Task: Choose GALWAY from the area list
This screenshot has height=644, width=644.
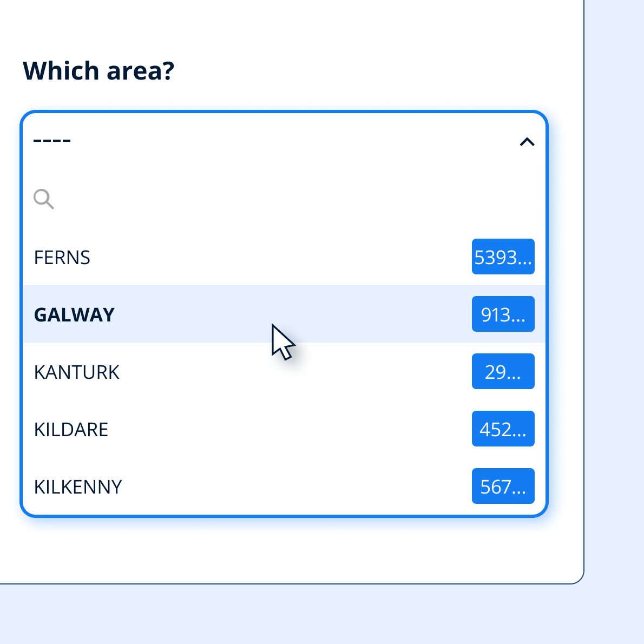Action: pyautogui.click(x=75, y=314)
